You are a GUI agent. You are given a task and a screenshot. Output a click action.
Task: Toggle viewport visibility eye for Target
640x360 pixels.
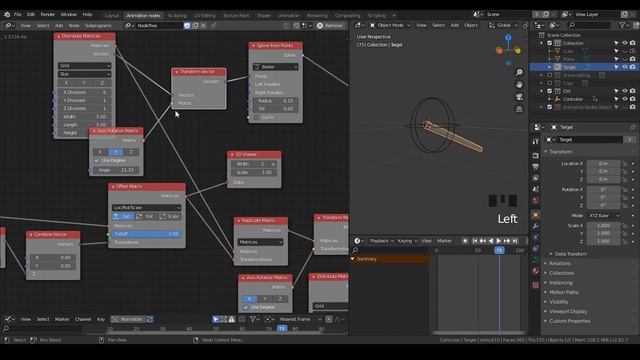point(624,67)
